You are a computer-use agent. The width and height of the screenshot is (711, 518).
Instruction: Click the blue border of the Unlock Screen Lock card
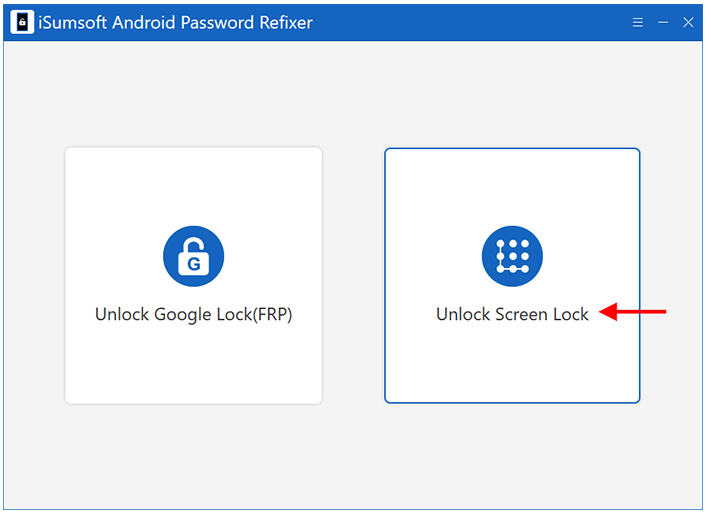(x=385, y=275)
